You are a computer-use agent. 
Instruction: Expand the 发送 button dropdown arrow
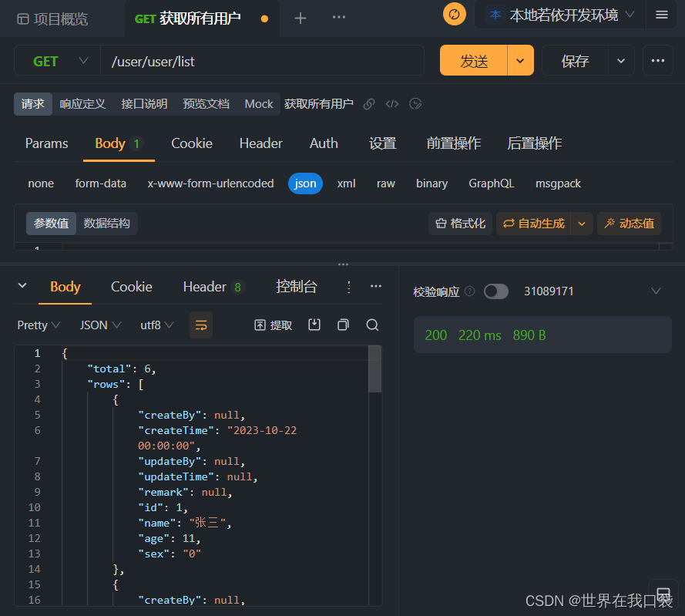pyautogui.click(x=520, y=61)
